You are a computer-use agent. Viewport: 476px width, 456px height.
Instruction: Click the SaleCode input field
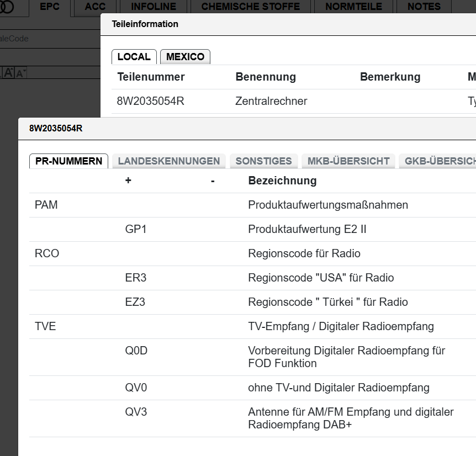(50, 39)
